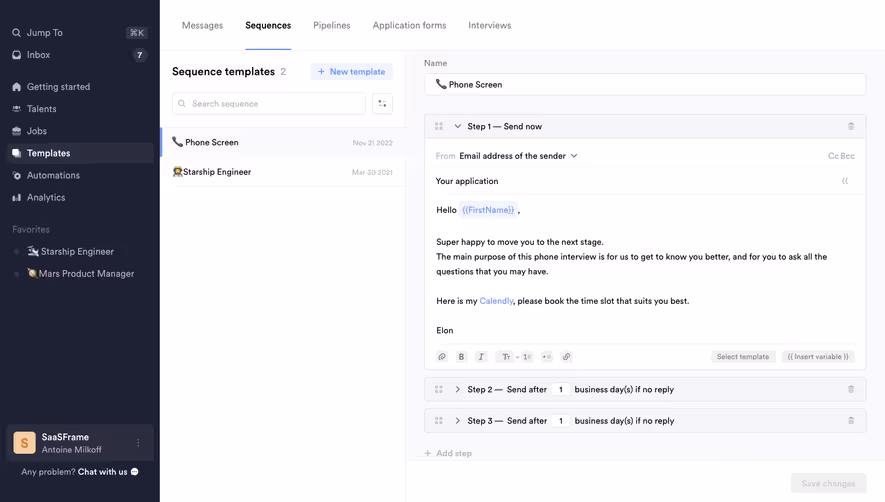This screenshot has height=502, width=885.
Task: Open the Templates section
Action: 79,153
